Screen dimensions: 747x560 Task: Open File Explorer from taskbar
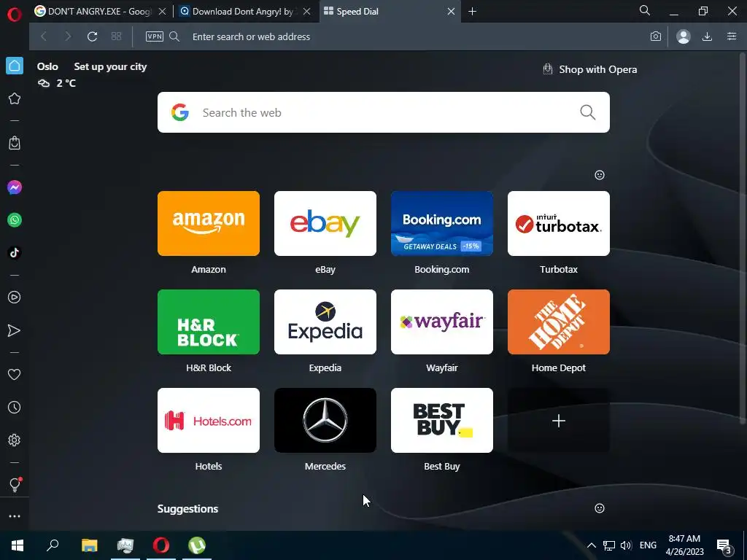pyautogui.click(x=89, y=545)
